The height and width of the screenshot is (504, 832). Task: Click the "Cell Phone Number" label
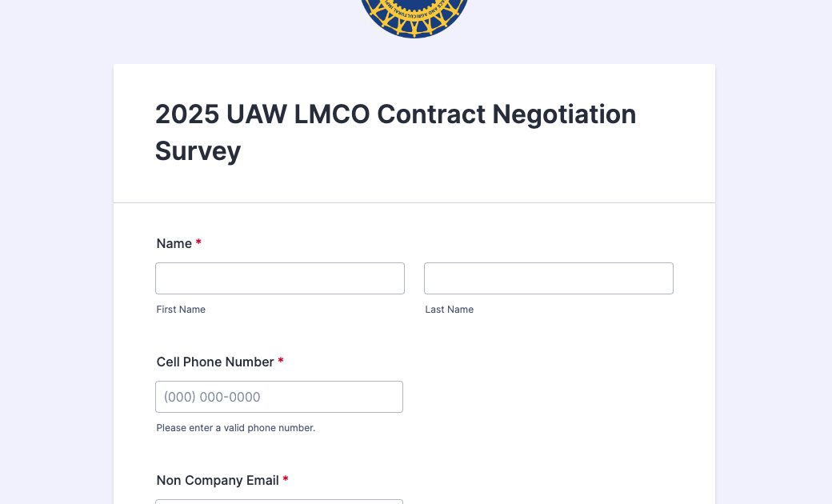click(215, 362)
